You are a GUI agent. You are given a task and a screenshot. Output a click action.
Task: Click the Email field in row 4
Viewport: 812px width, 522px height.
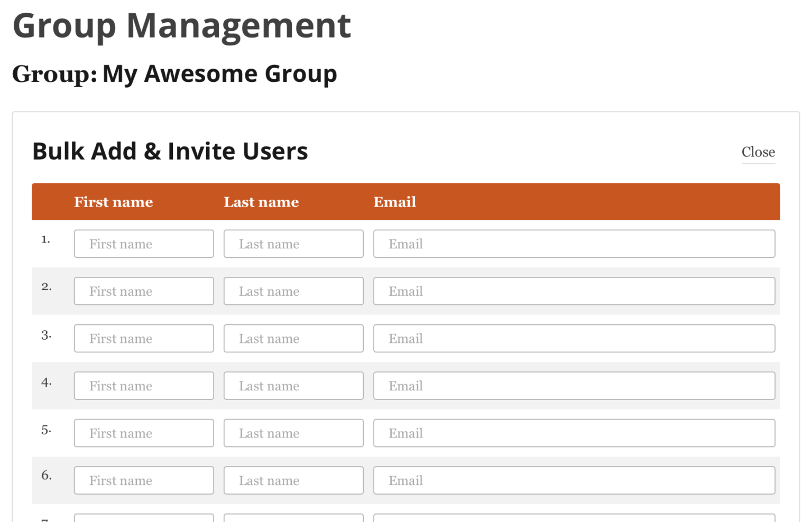tap(574, 386)
